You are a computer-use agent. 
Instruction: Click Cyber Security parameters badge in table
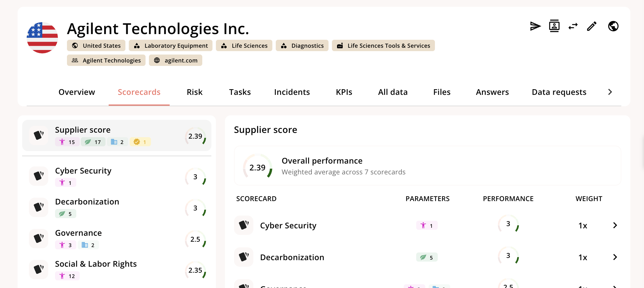tap(427, 226)
